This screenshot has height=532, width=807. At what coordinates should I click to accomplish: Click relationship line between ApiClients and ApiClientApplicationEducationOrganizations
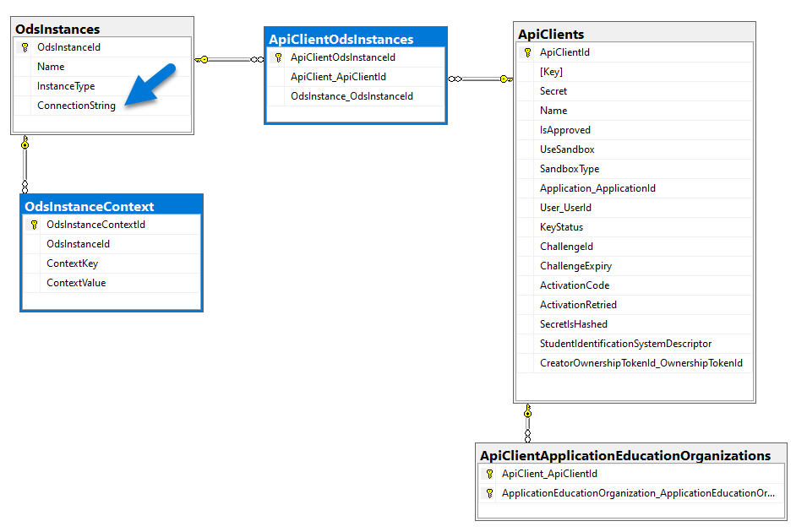click(527, 423)
